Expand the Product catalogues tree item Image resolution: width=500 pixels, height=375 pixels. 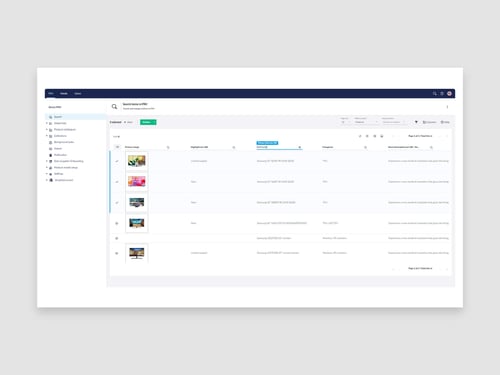click(47, 129)
